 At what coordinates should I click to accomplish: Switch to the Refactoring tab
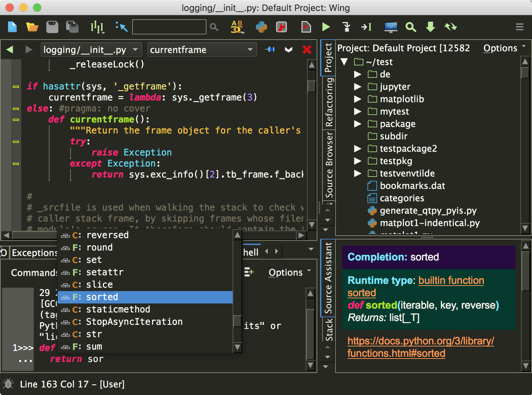click(x=329, y=102)
